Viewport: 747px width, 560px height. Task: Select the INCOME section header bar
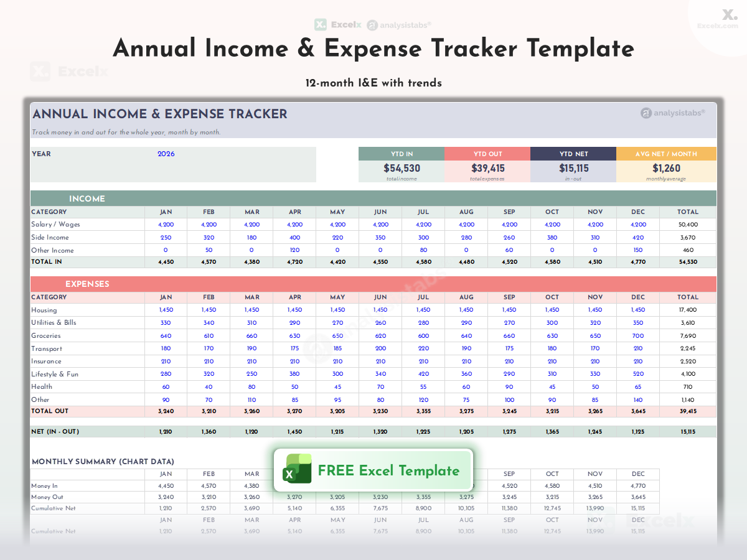[x=374, y=198]
